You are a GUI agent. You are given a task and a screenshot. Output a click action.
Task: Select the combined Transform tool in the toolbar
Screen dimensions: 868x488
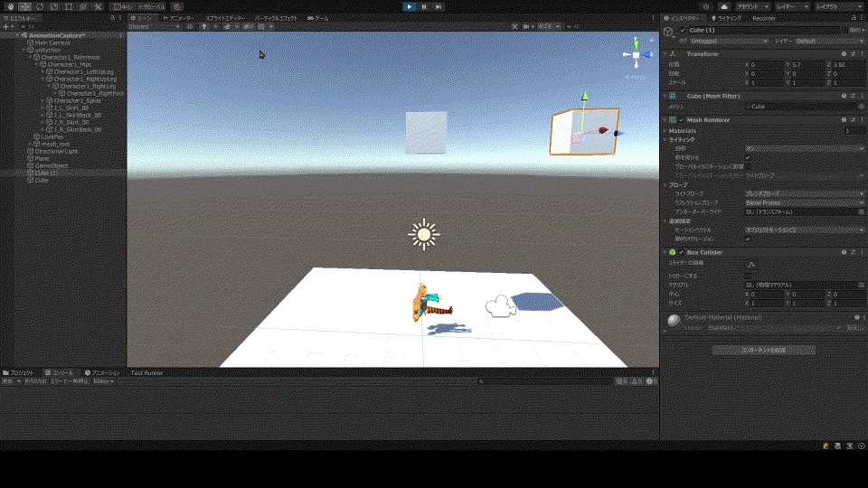83,6
